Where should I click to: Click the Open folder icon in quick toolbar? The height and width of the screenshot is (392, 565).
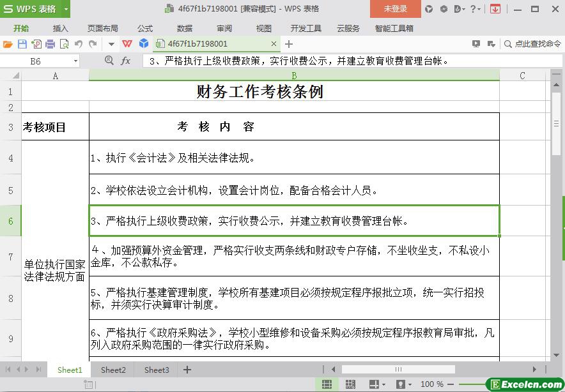pos(8,44)
